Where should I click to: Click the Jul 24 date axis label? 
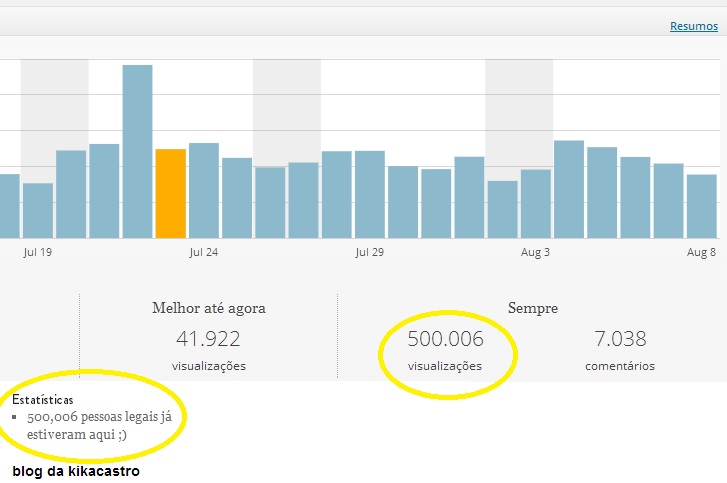coord(204,252)
